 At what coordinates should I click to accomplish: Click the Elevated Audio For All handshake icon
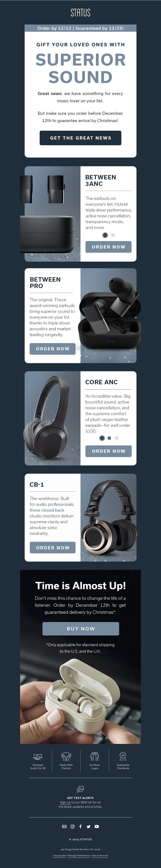(x=38, y=757)
